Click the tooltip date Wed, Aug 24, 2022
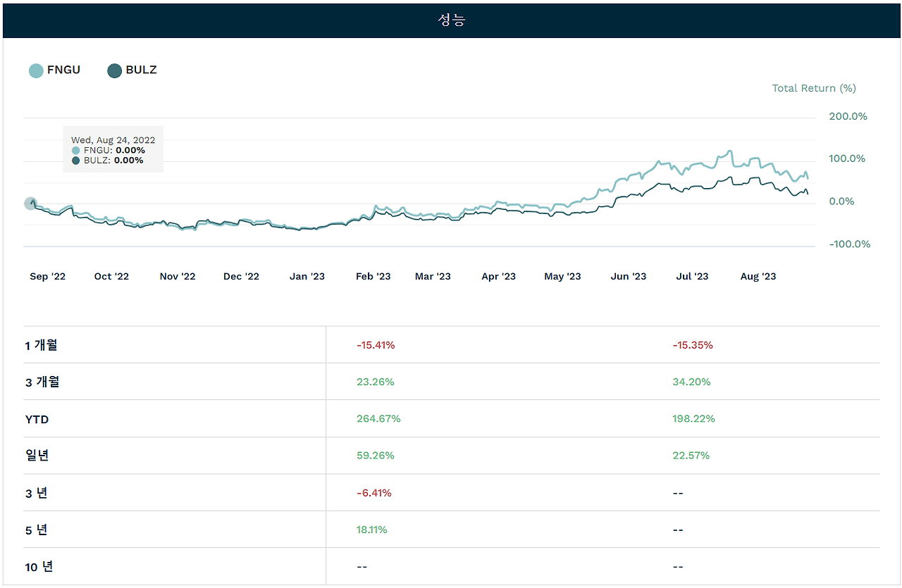902x588 pixels. click(x=113, y=140)
